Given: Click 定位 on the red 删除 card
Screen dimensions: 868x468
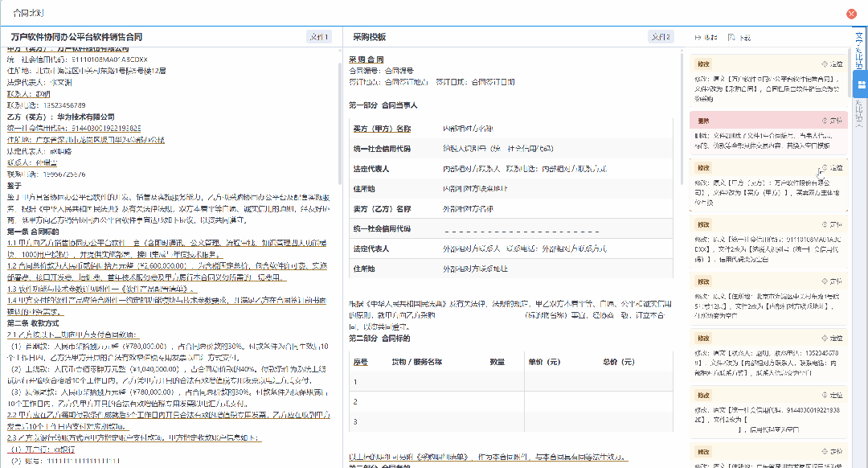Looking at the screenshot, I should click(x=832, y=121).
